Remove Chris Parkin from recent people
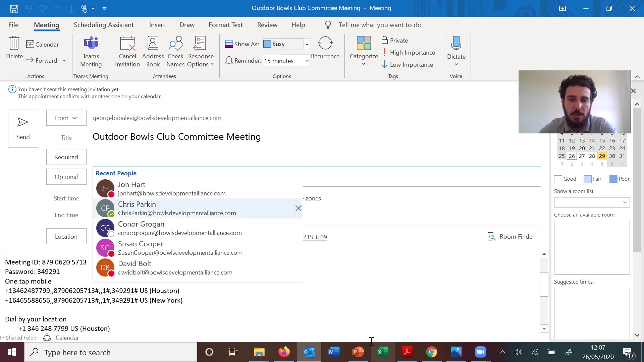The height and width of the screenshot is (362, 644). point(298,208)
